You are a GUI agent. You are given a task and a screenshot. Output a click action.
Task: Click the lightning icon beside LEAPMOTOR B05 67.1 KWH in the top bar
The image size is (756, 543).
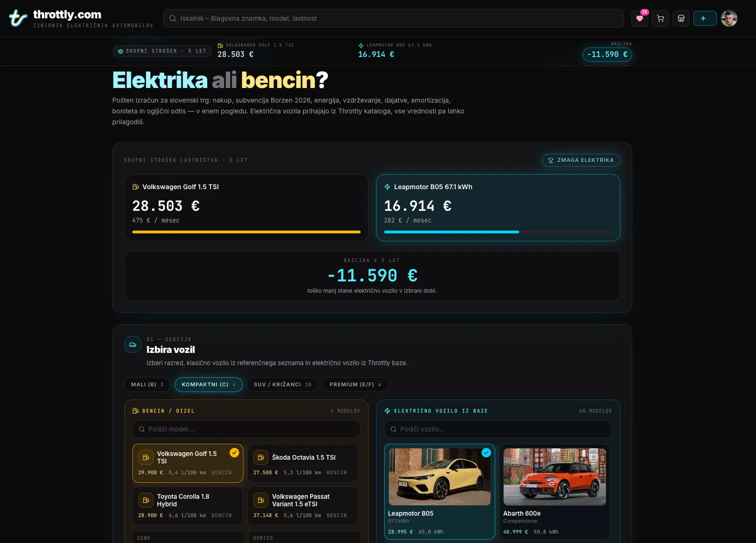pos(361,46)
